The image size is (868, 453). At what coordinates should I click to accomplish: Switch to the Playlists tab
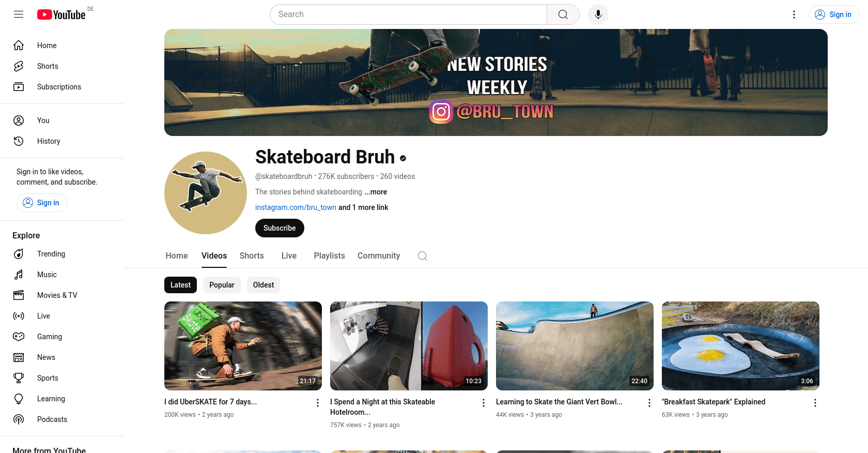329,256
